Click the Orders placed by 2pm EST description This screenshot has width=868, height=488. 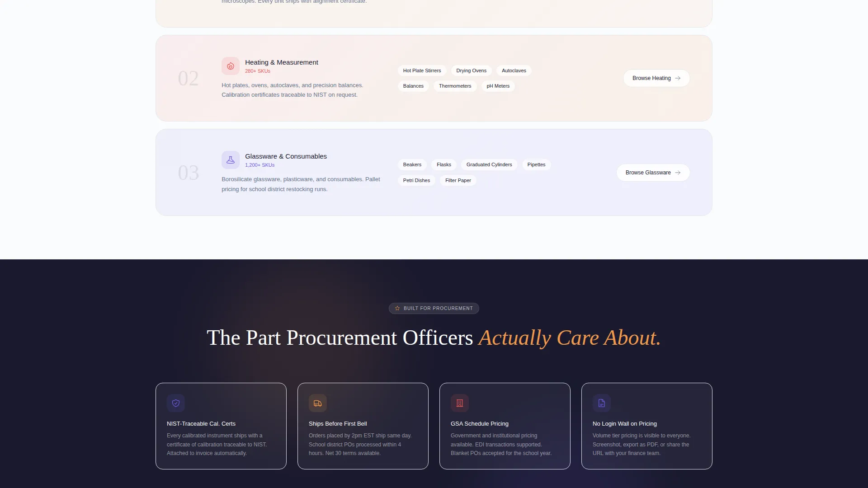[360, 444]
